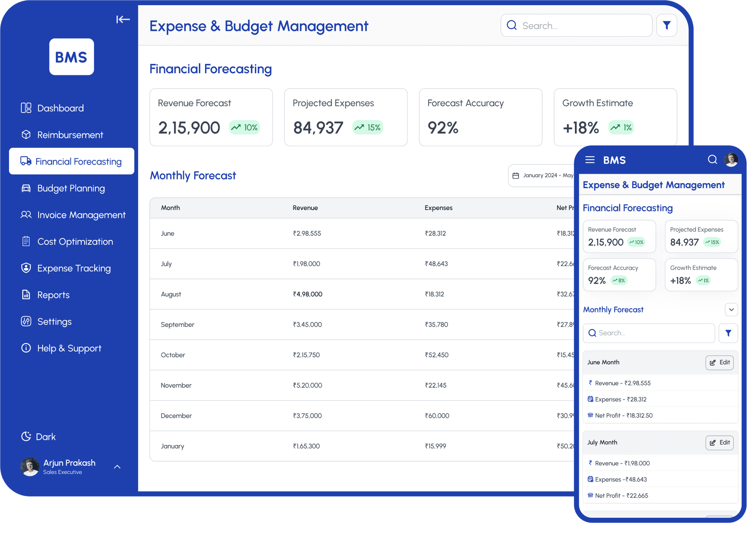Collapse the sidebar with the arrow icon
The height and width of the screenshot is (533, 756).
[123, 19]
